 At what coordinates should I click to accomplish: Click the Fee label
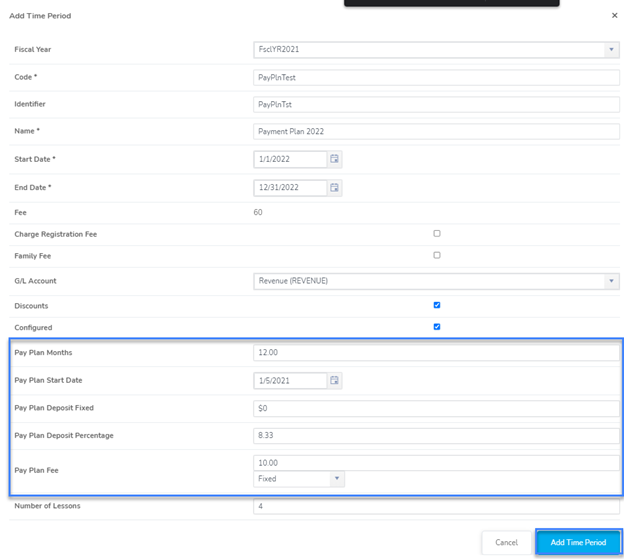(20, 212)
